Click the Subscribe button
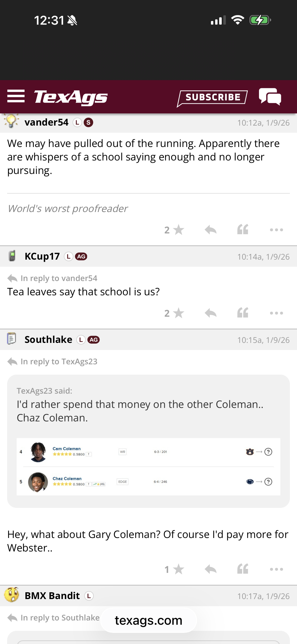 pos(213,97)
